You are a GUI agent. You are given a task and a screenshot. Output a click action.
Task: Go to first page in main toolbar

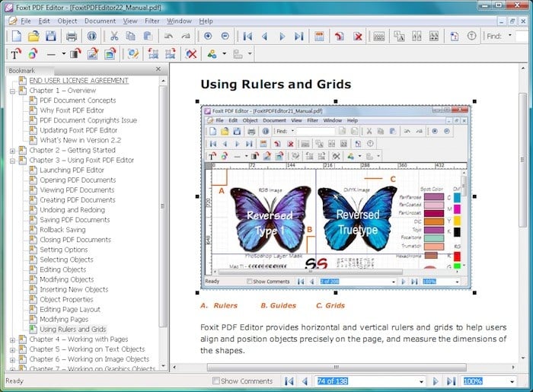coord(247,36)
